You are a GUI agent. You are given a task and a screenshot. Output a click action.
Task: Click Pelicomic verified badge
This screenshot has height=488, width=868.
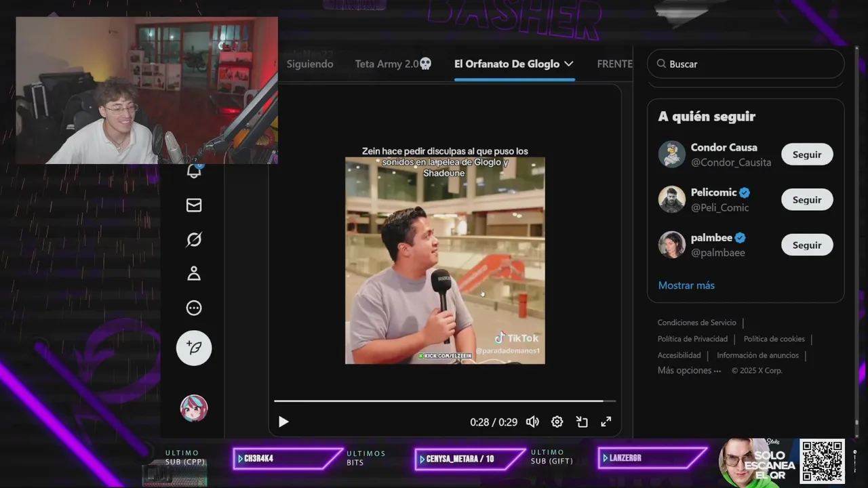[745, 192]
